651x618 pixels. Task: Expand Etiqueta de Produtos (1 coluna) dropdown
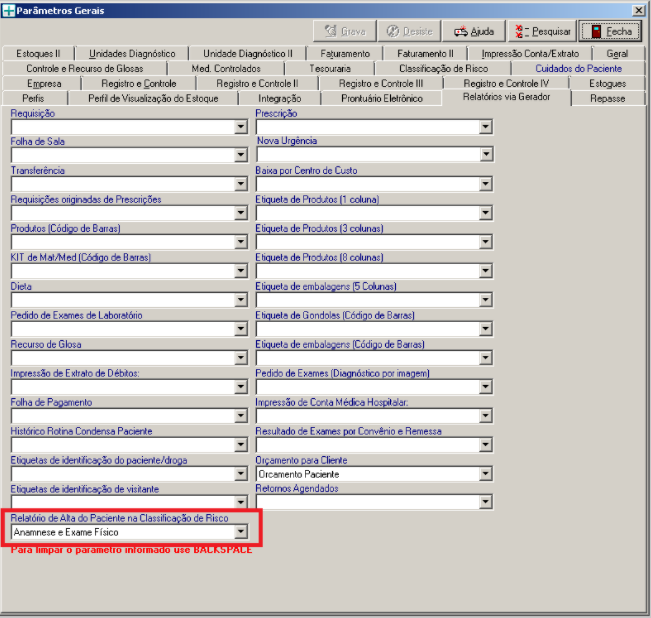coord(485,213)
